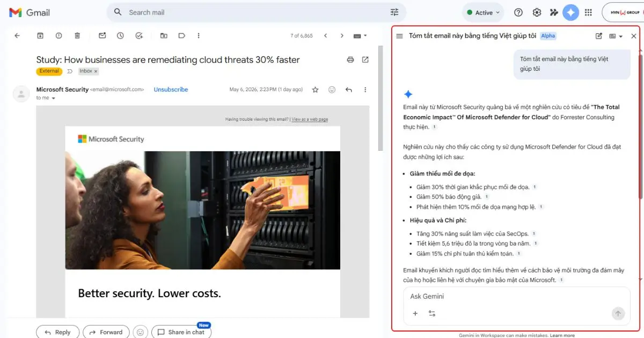Open message More menu beside reply arrow

(365, 90)
